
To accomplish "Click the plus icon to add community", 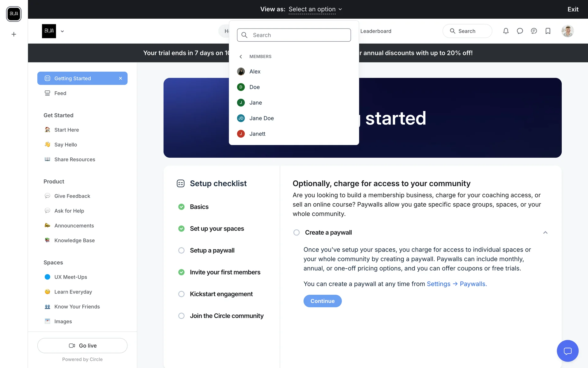I will pos(14,34).
